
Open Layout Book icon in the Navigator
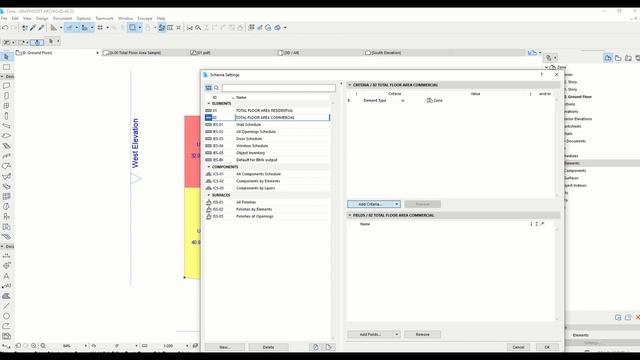click(x=628, y=58)
